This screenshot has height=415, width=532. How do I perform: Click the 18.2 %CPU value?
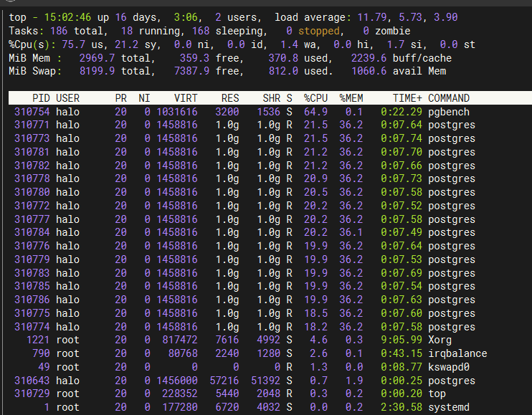pyautogui.click(x=315, y=327)
